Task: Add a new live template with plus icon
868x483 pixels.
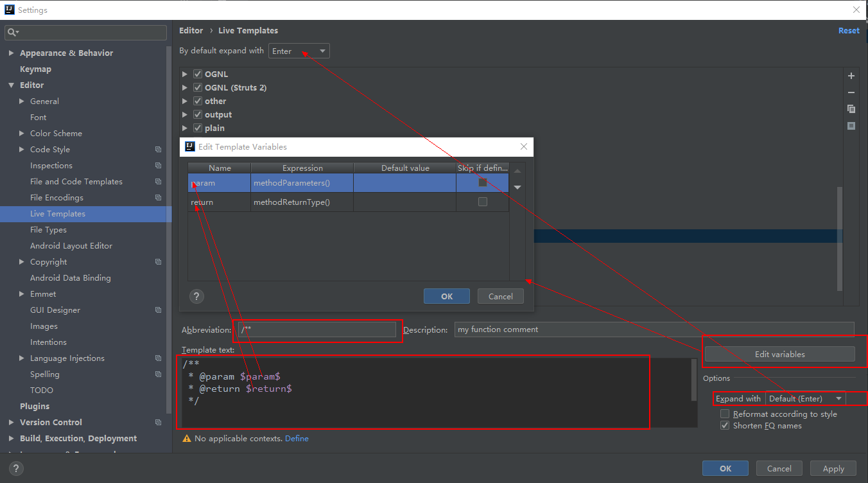Action: pos(851,76)
